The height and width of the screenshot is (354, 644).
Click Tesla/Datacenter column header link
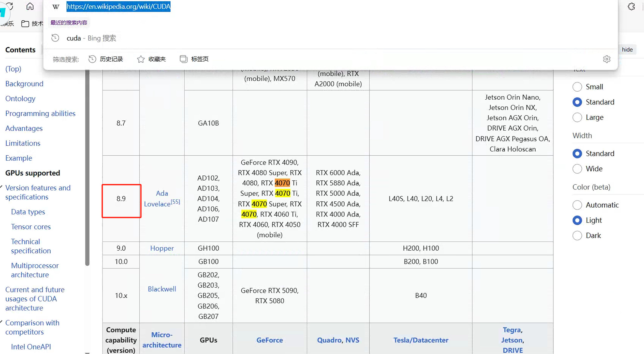[x=421, y=340]
